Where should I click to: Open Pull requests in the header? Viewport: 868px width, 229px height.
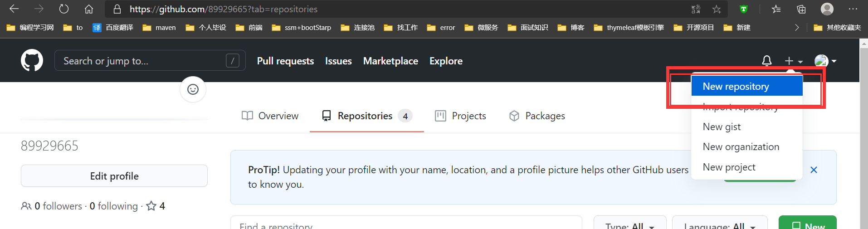pyautogui.click(x=285, y=61)
